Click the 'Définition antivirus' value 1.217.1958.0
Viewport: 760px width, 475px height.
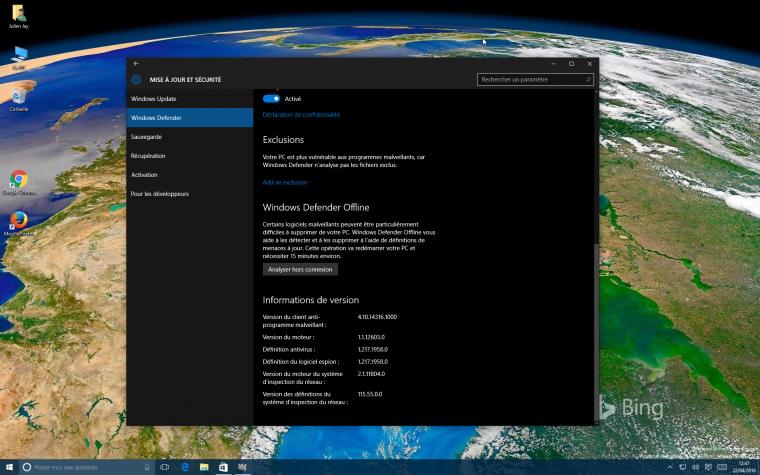pos(373,349)
